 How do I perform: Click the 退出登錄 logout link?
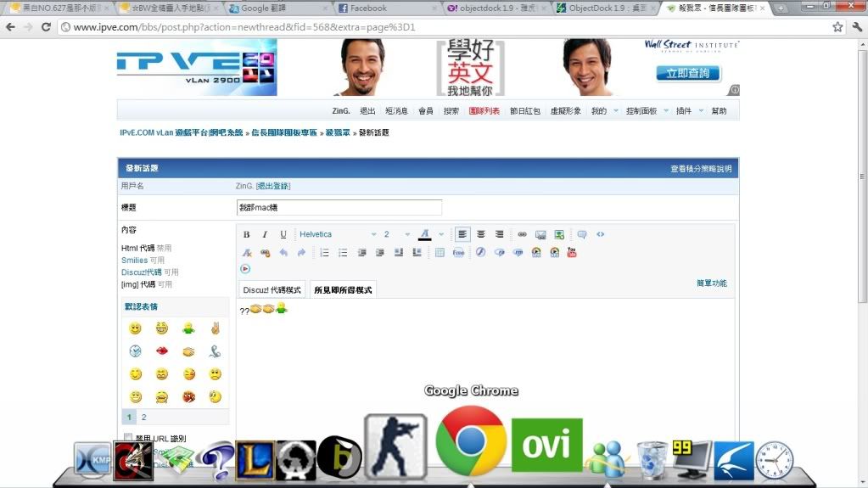coord(273,186)
